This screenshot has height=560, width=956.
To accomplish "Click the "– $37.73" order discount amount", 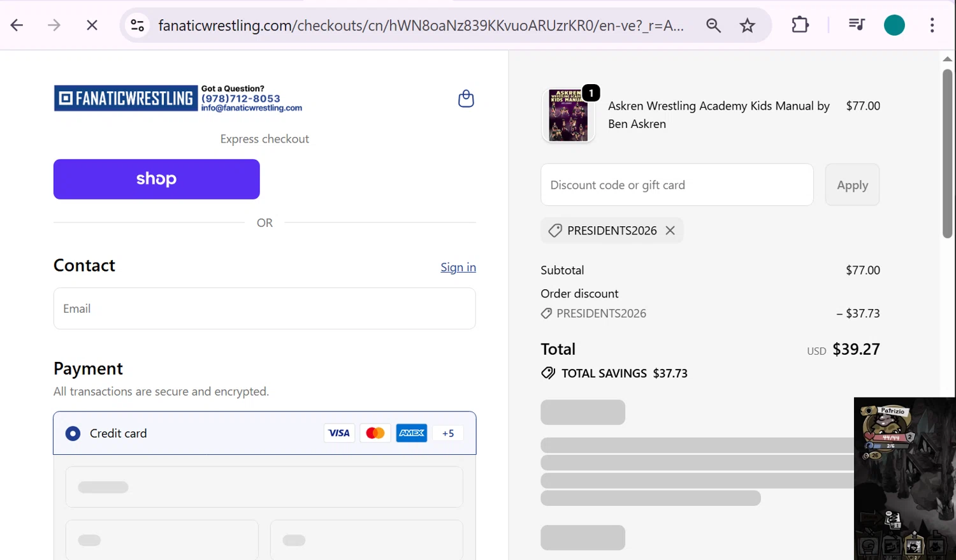I will pos(858,313).
